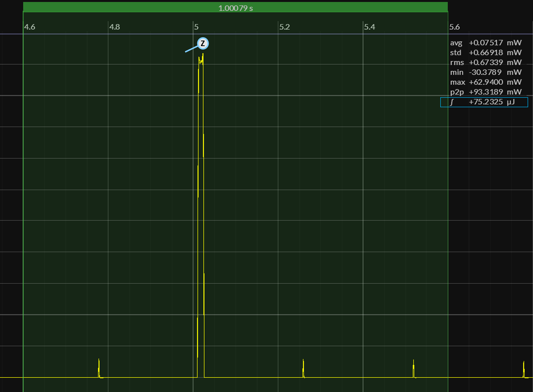Click the small yellow spike after 5.4
The image size is (533, 392).
click(414, 368)
